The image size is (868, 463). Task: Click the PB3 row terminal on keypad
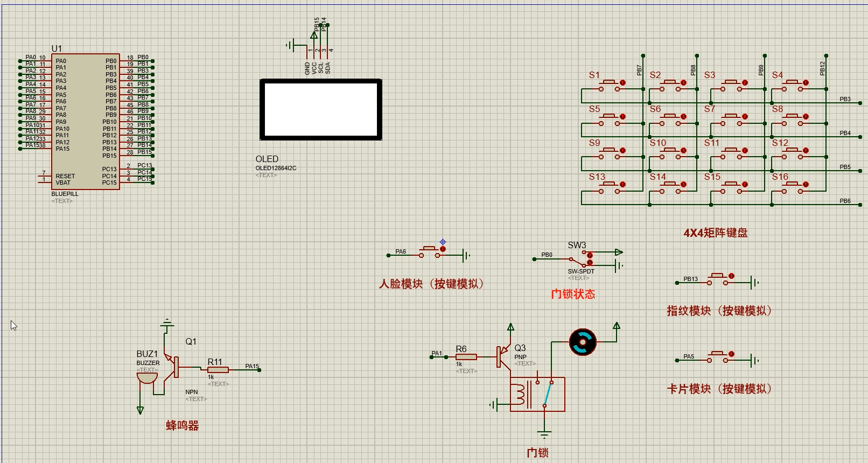tap(859, 103)
